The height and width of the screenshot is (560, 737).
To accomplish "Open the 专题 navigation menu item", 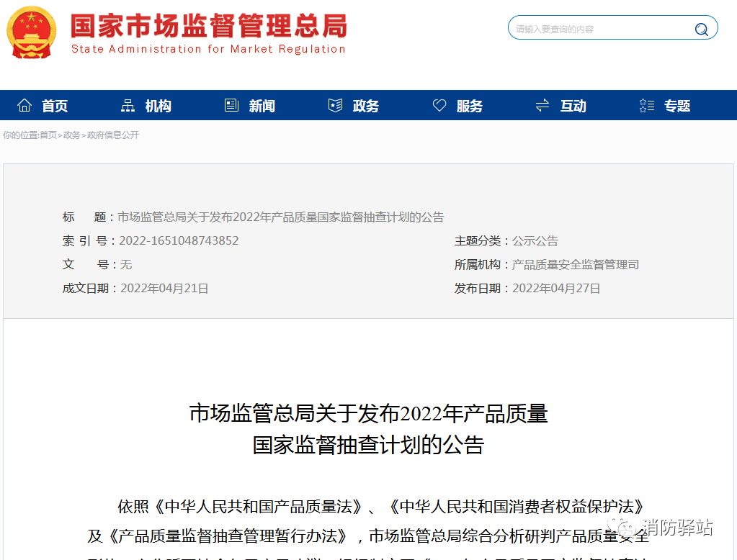I will pos(677,107).
